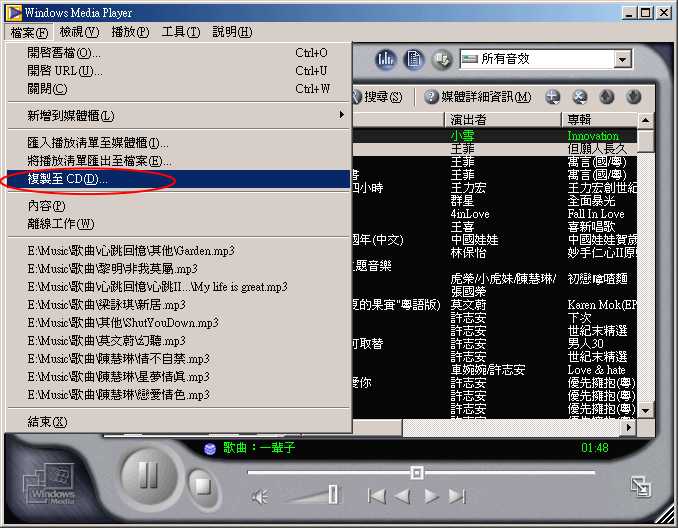
Task: Select the 車婉婉/許志安 Love & hate row
Action: tap(495, 370)
